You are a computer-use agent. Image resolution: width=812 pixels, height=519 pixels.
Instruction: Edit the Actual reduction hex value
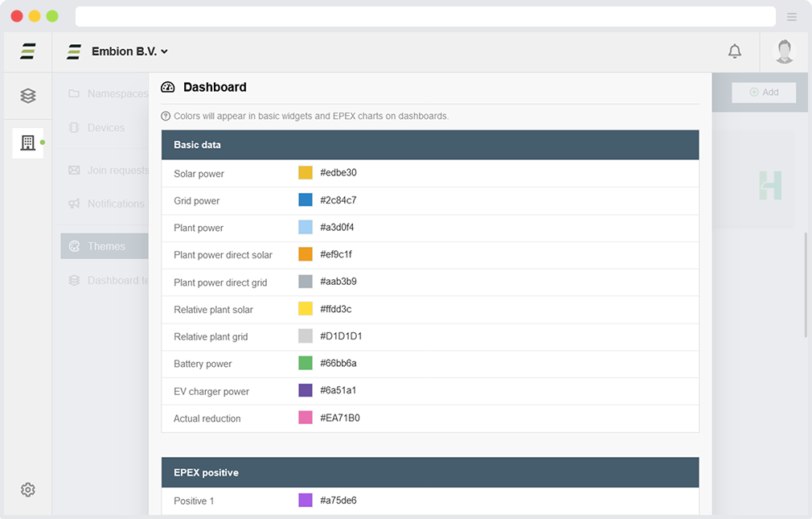pyautogui.click(x=340, y=418)
